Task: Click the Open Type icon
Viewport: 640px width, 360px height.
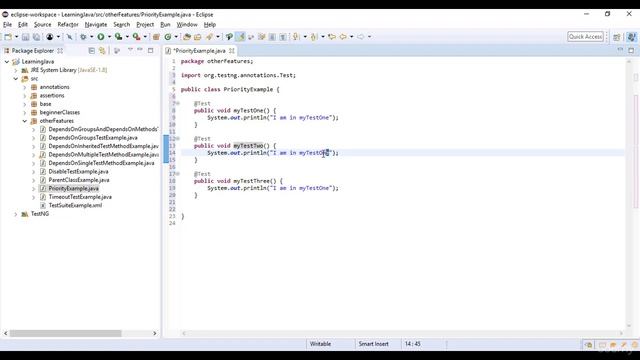Action: (x=187, y=37)
